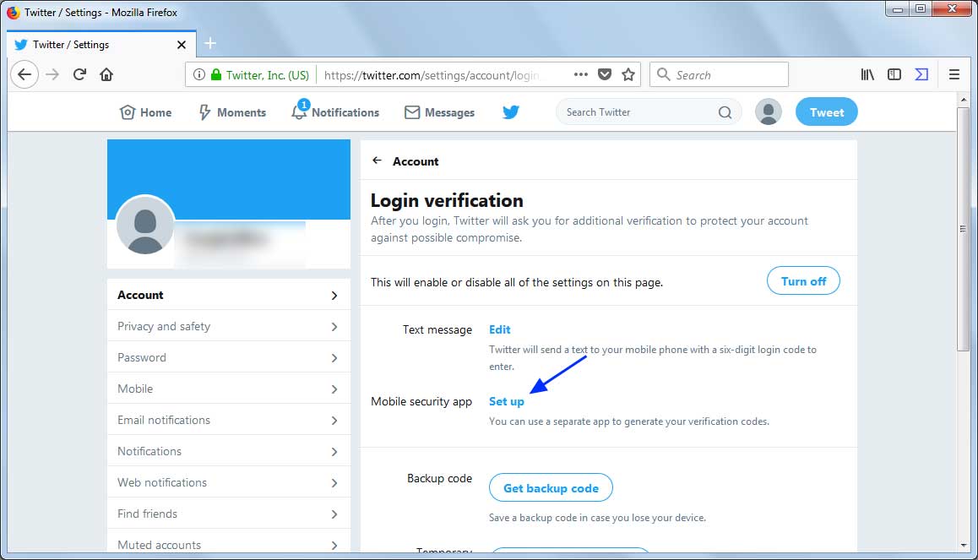Click the back arrow beside Account heading
The width and height of the screenshot is (978, 560).
click(x=377, y=160)
